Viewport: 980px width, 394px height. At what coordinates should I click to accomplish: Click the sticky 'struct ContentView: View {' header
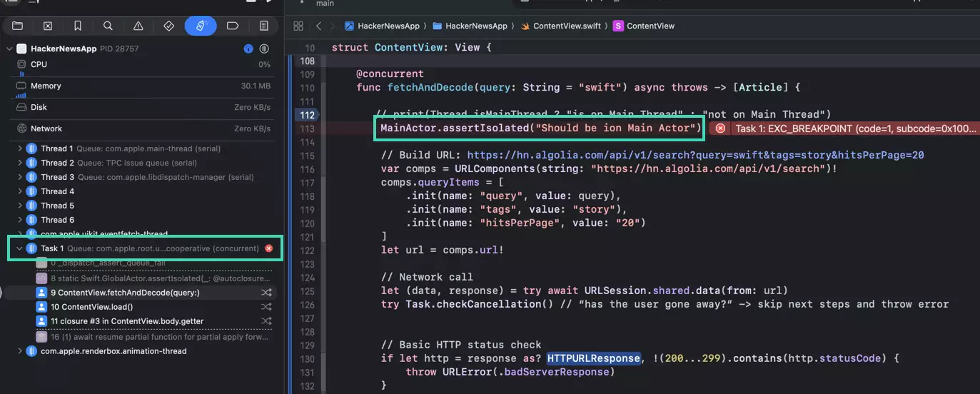[412, 47]
